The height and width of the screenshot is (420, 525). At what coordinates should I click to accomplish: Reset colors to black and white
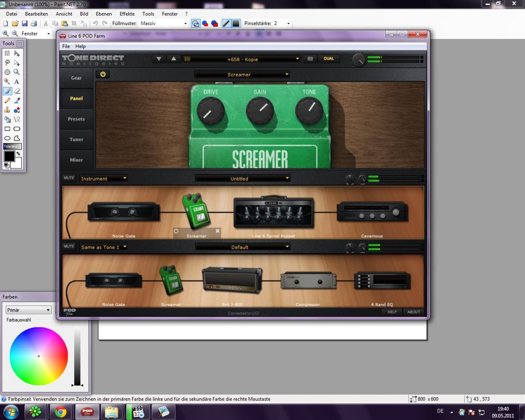pyautogui.click(x=6, y=165)
